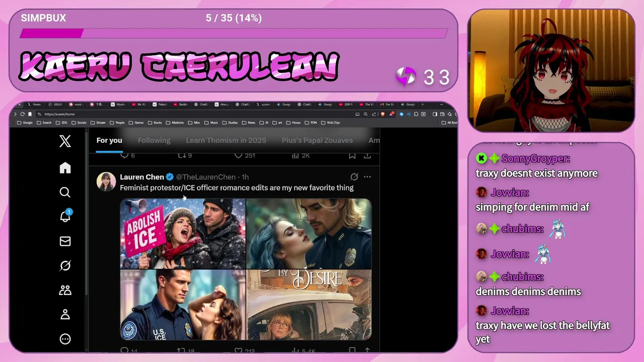Open the 'By Desire' car image
The width and height of the screenshot is (644, 362).
tap(309, 305)
